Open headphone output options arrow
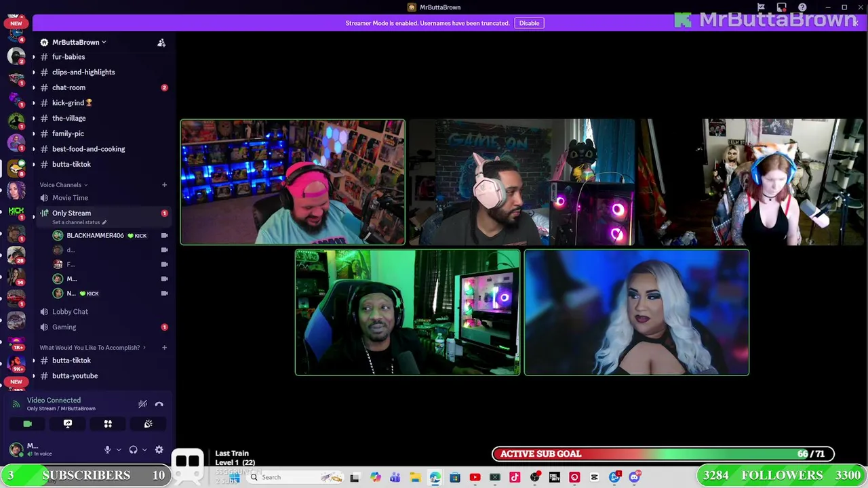 tap(144, 449)
